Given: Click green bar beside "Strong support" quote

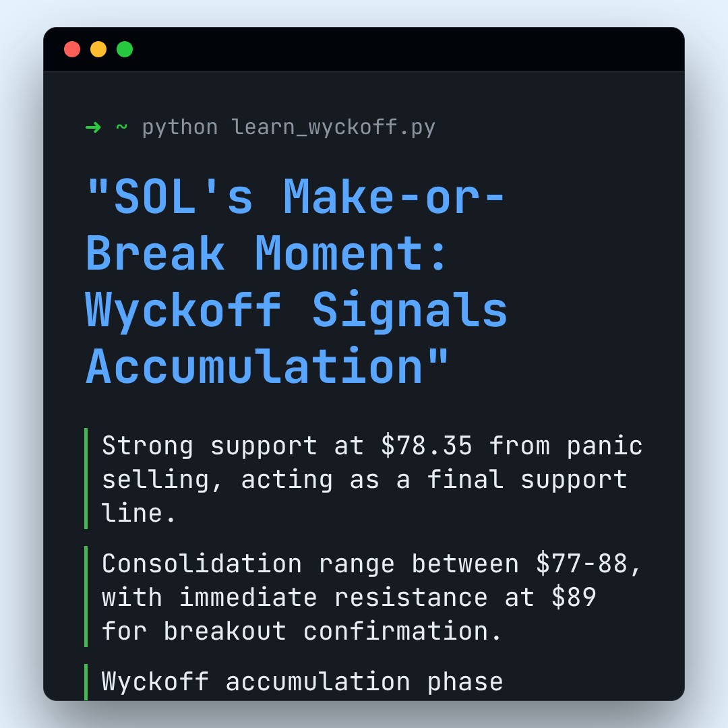Looking at the screenshot, I should (x=86, y=479).
